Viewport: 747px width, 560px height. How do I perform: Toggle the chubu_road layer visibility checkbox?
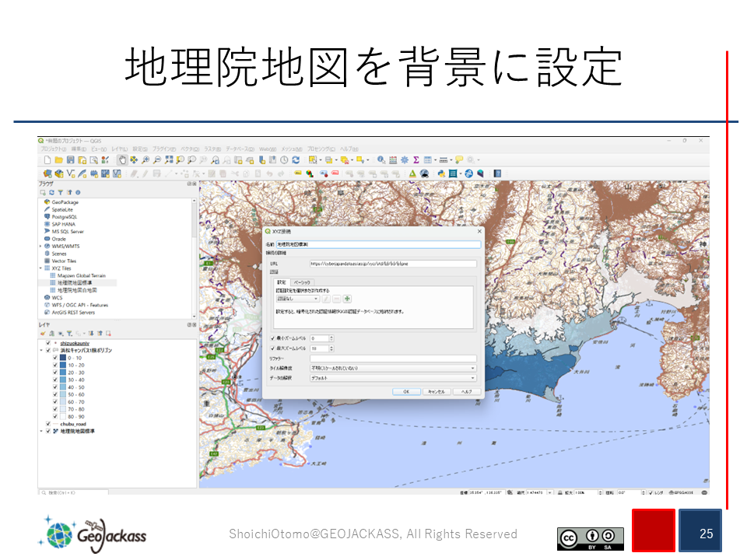(x=48, y=424)
